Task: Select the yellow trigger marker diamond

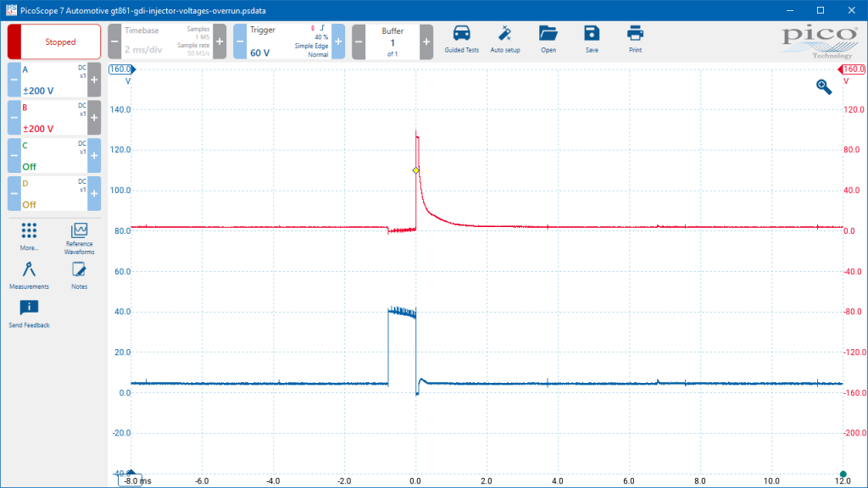Action: tap(415, 170)
